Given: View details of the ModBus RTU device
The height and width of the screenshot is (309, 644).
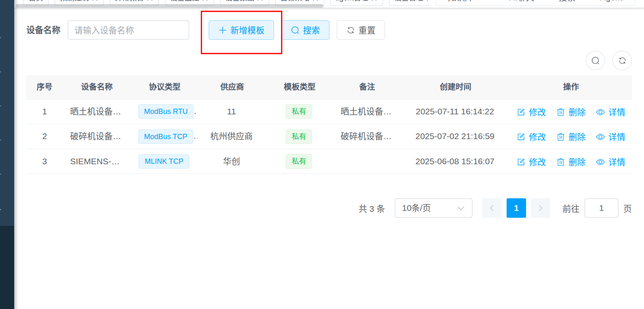Looking at the screenshot, I should 611,112.
